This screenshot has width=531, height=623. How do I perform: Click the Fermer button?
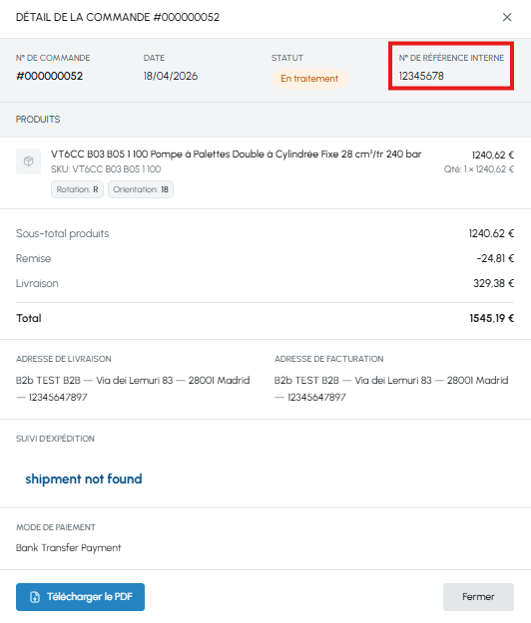(x=478, y=596)
